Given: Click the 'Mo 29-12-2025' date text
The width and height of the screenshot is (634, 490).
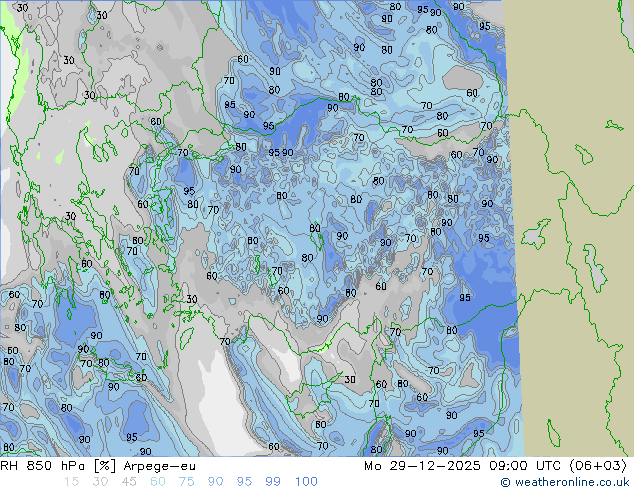Looking at the screenshot, I should (x=422, y=466).
